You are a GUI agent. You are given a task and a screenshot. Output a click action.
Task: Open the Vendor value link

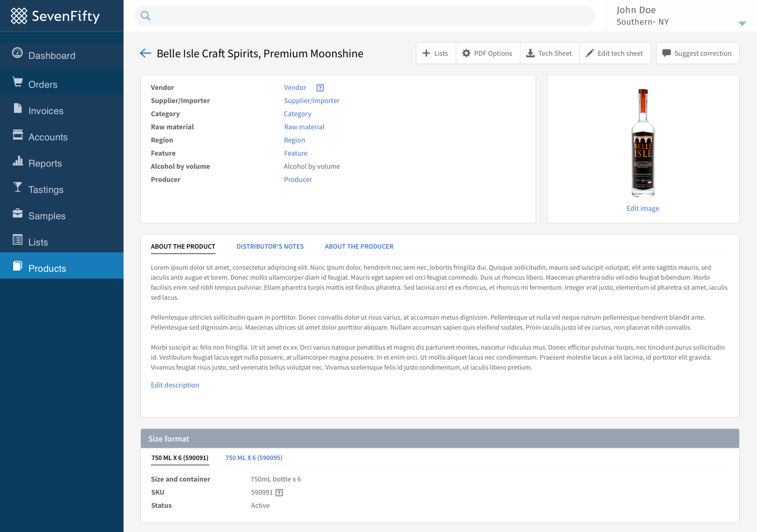point(295,87)
